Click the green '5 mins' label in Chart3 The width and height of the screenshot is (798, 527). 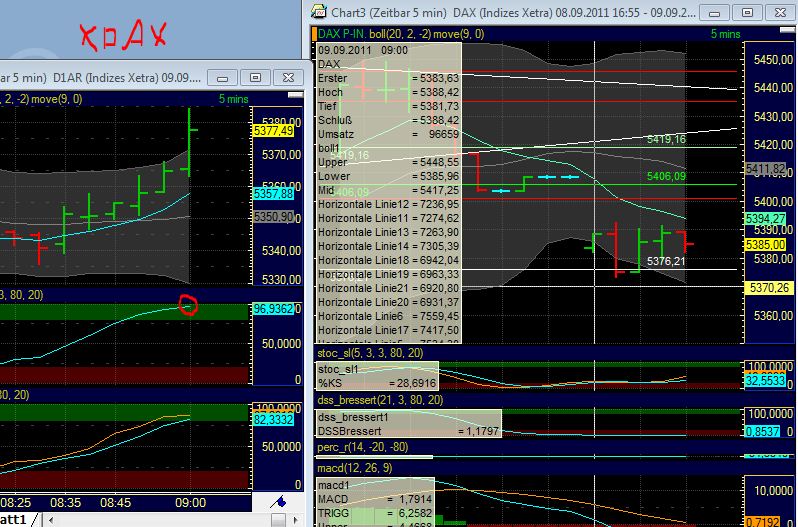pyautogui.click(x=725, y=34)
